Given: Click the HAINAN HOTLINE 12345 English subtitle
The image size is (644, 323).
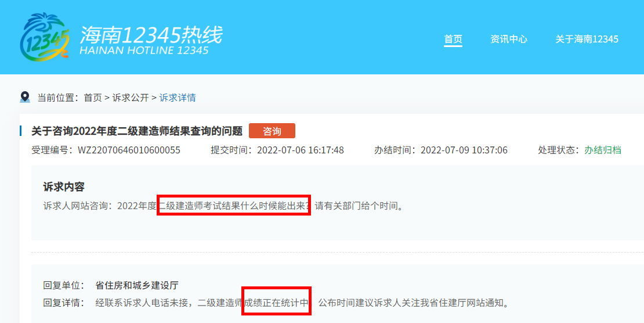Looking at the screenshot, I should pos(144,51).
